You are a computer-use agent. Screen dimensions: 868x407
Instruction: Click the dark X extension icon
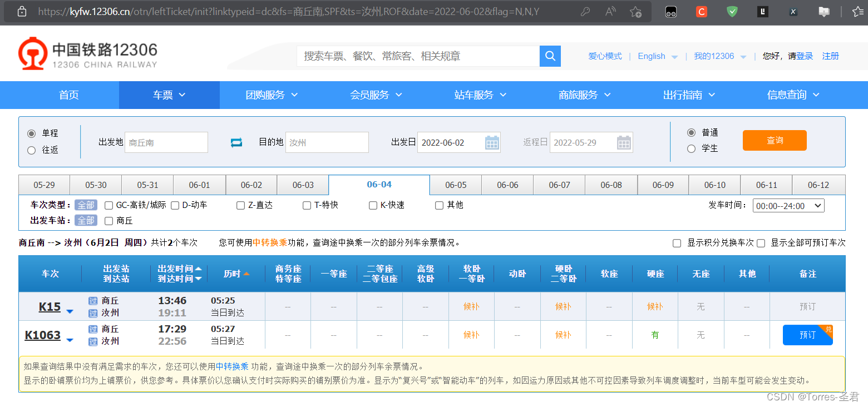793,12
